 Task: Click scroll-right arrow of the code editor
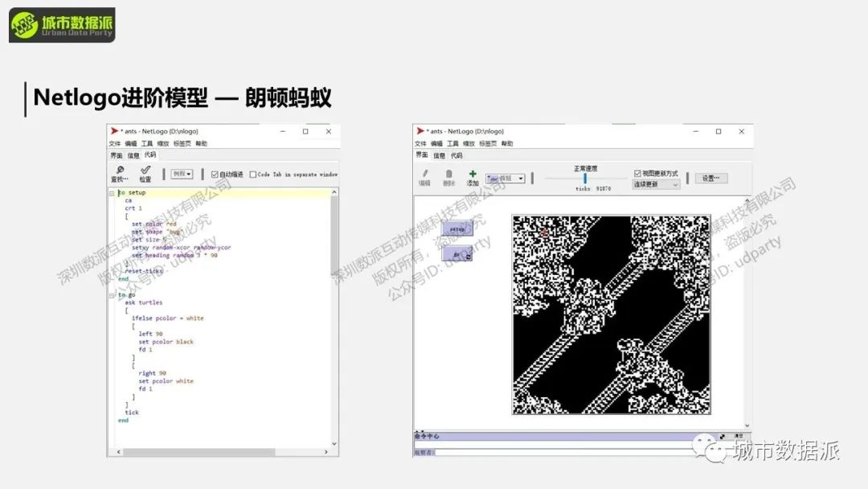(x=326, y=452)
